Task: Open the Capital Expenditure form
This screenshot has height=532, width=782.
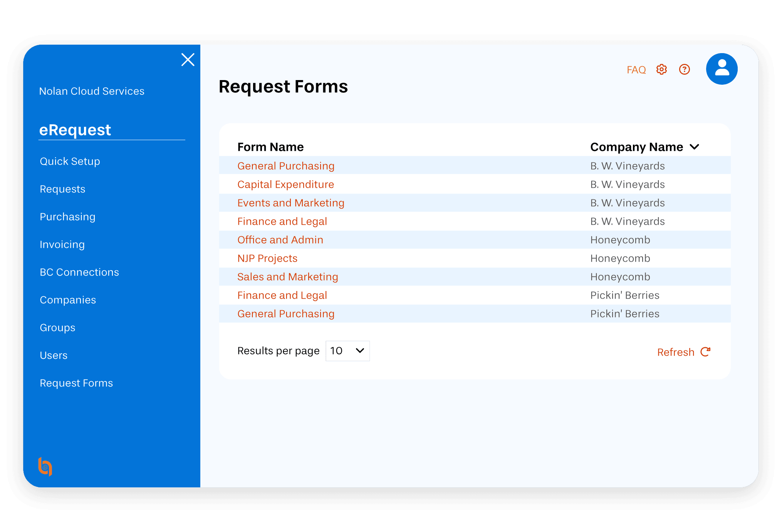Action: click(285, 184)
